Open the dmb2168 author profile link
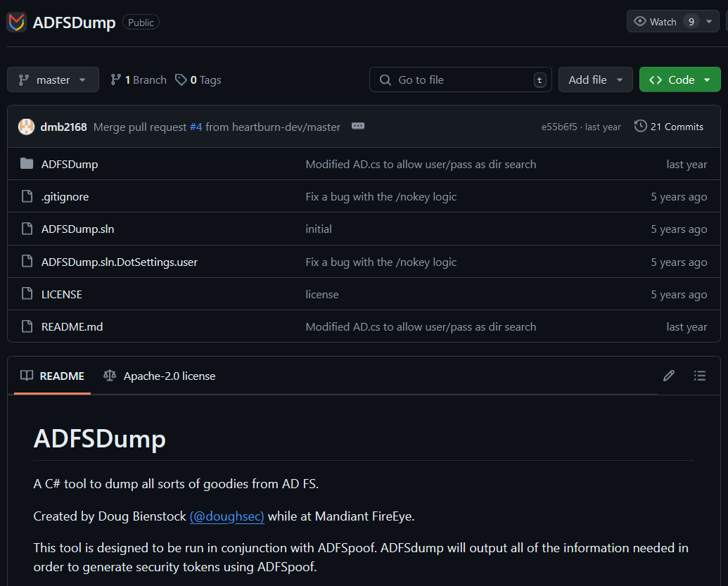 63,127
